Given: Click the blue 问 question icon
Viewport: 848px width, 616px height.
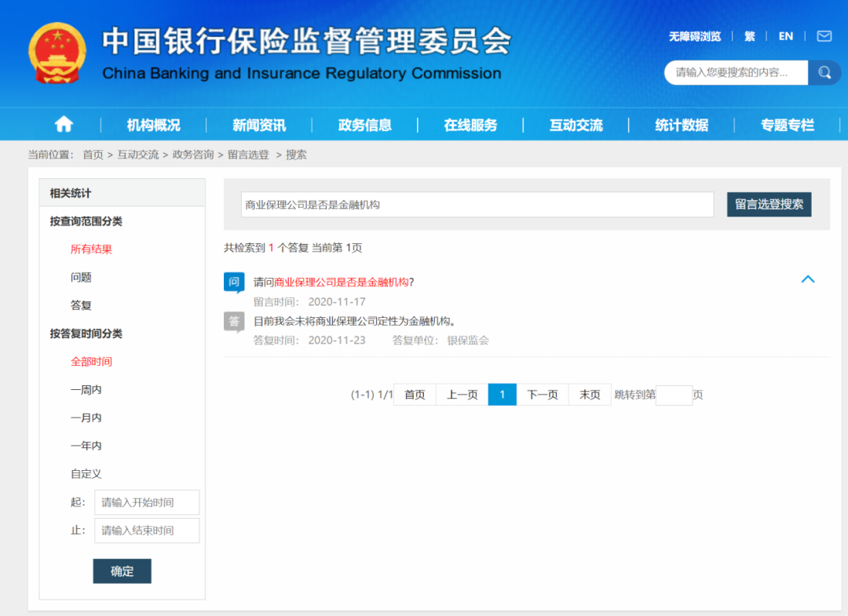Looking at the screenshot, I should click(x=234, y=282).
